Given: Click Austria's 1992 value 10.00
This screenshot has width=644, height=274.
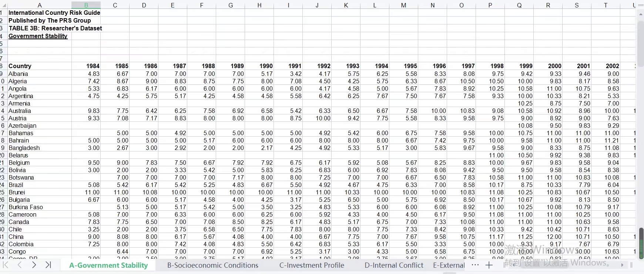Looking at the screenshot, I should pos(317,118).
